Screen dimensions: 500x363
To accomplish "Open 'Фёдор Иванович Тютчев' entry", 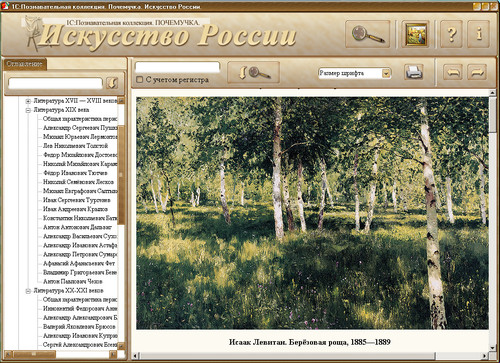I will point(75,173).
